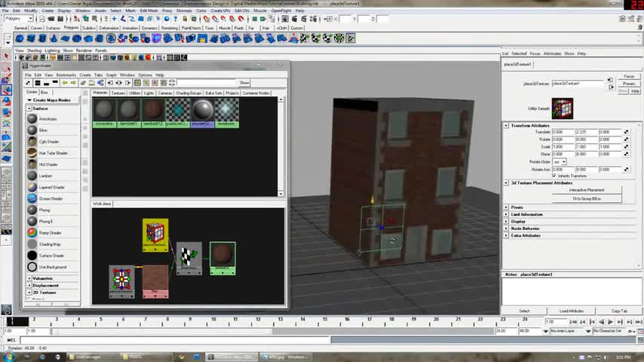Open the Edit Mesh menu
644x362 pixels.
pos(149,11)
